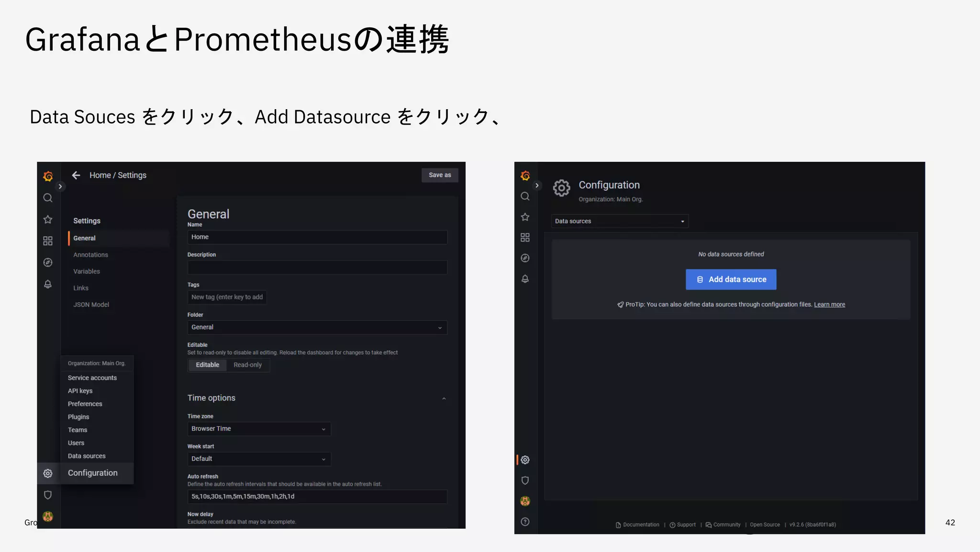Click the Explore compass icon in Settings window

48,262
